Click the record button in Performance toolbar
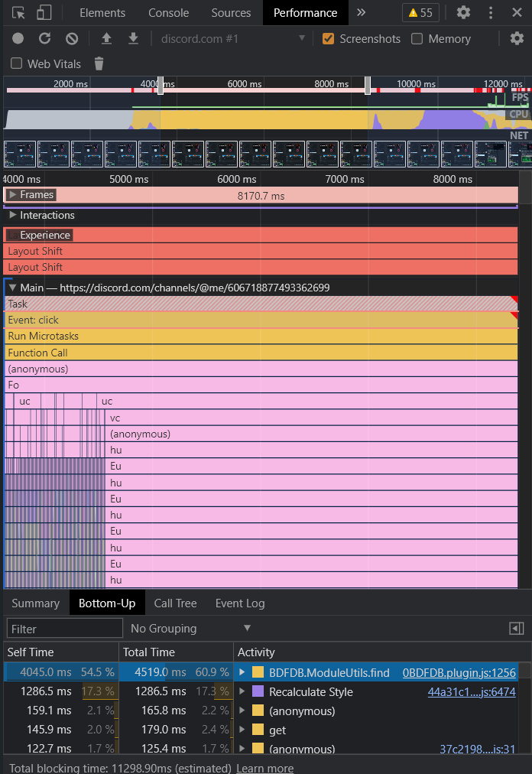The image size is (532, 774). [18, 38]
